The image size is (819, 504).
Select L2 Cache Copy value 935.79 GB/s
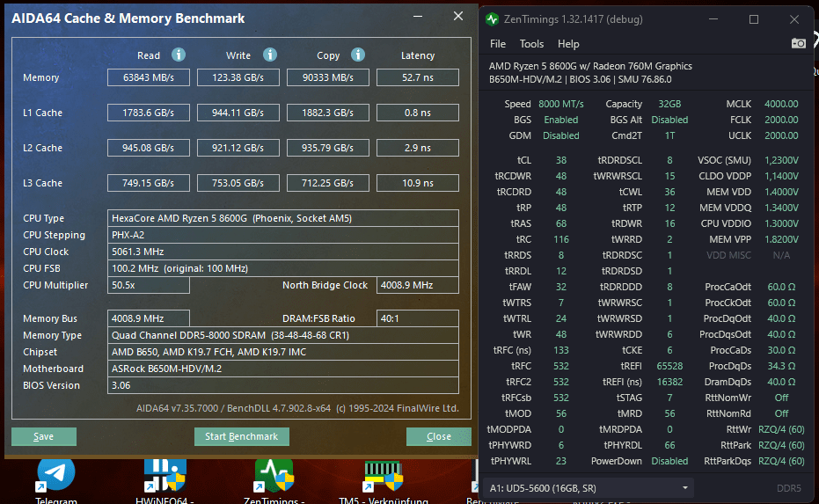(x=328, y=148)
